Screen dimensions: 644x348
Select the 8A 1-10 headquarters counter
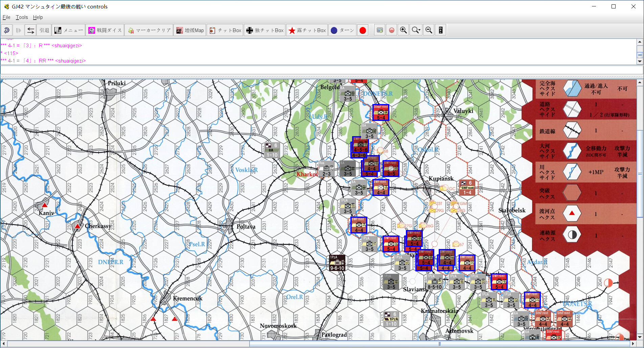(272, 150)
